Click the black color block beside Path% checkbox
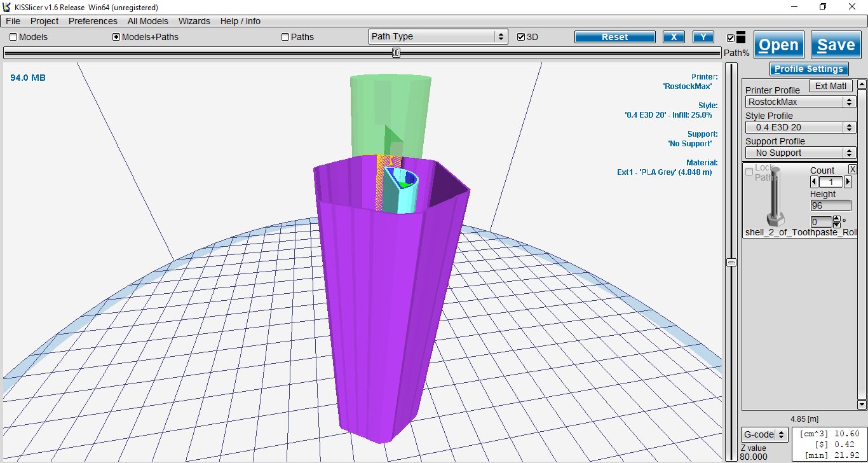Viewport: 868px width, 463px height. [741, 38]
